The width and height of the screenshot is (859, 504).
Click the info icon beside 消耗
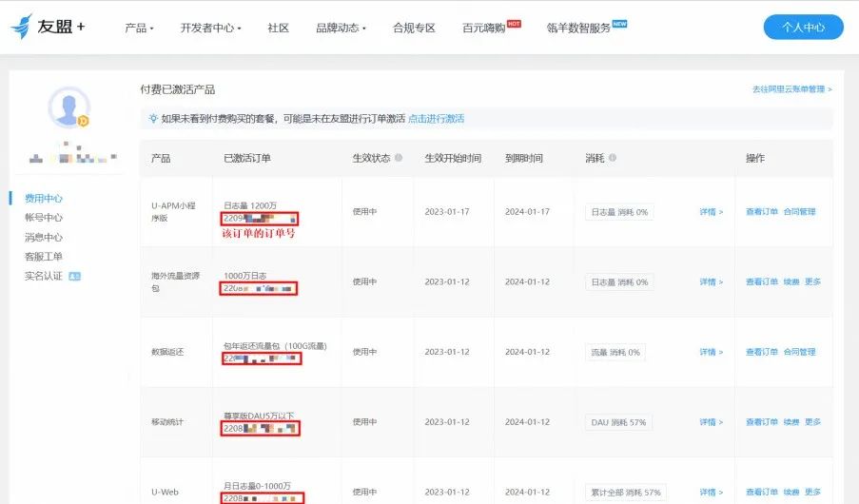point(613,158)
